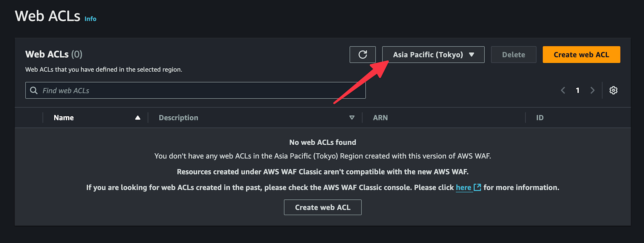
Task: Select the ARN column header
Action: point(380,118)
